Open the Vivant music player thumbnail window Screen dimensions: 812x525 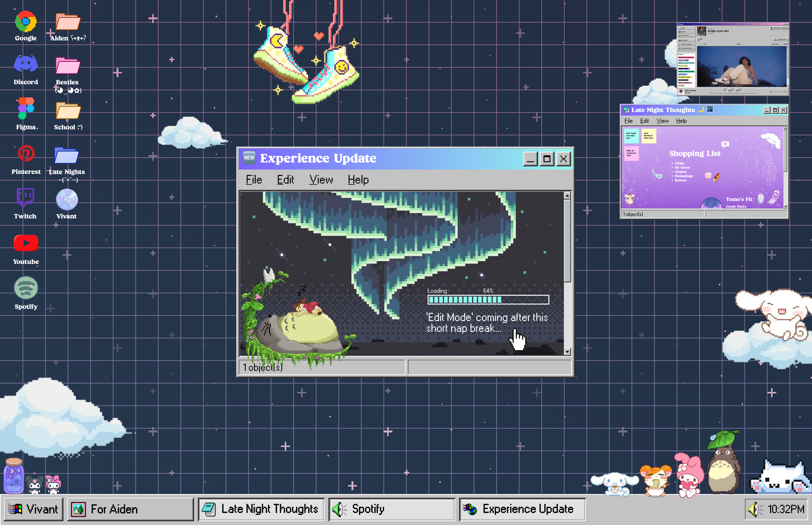(x=732, y=59)
